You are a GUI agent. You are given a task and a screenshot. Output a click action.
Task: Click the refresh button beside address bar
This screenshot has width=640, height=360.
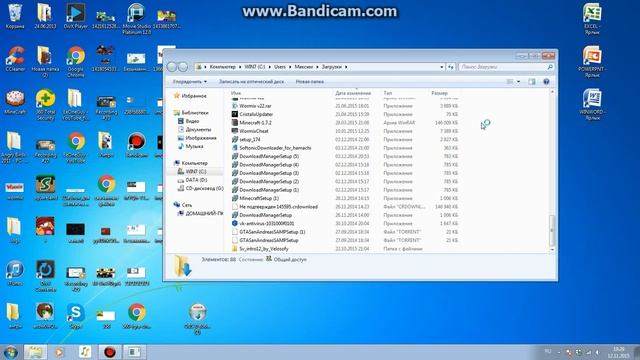(x=451, y=67)
